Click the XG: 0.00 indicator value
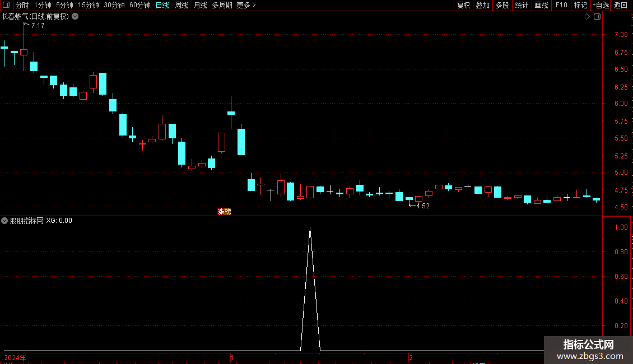633x364 pixels. tap(59, 221)
